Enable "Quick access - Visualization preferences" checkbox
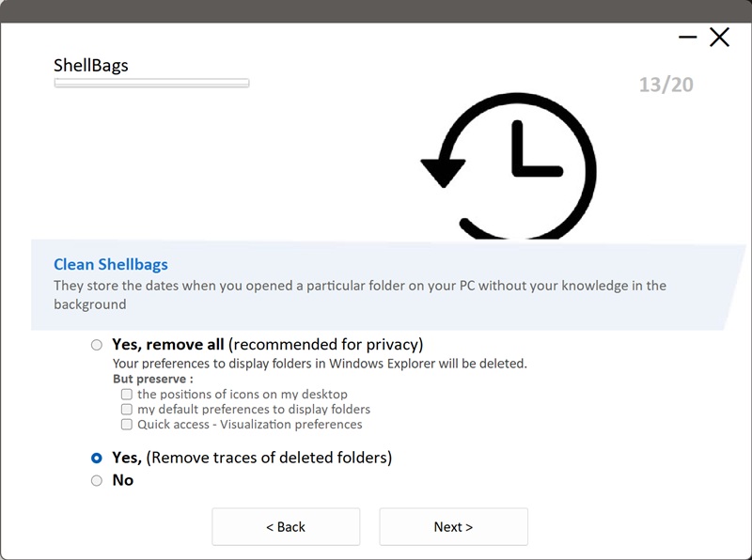This screenshot has height=560, width=752. [x=127, y=425]
